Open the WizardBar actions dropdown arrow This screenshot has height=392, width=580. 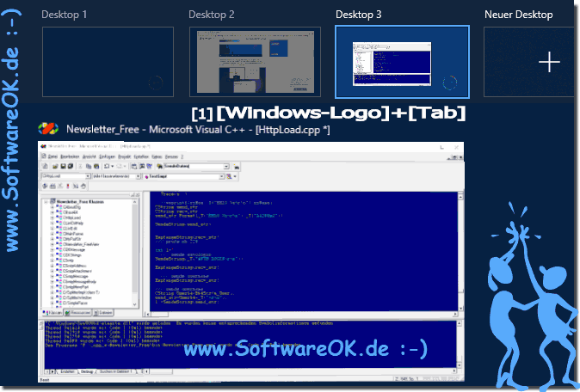pyautogui.click(x=235, y=176)
